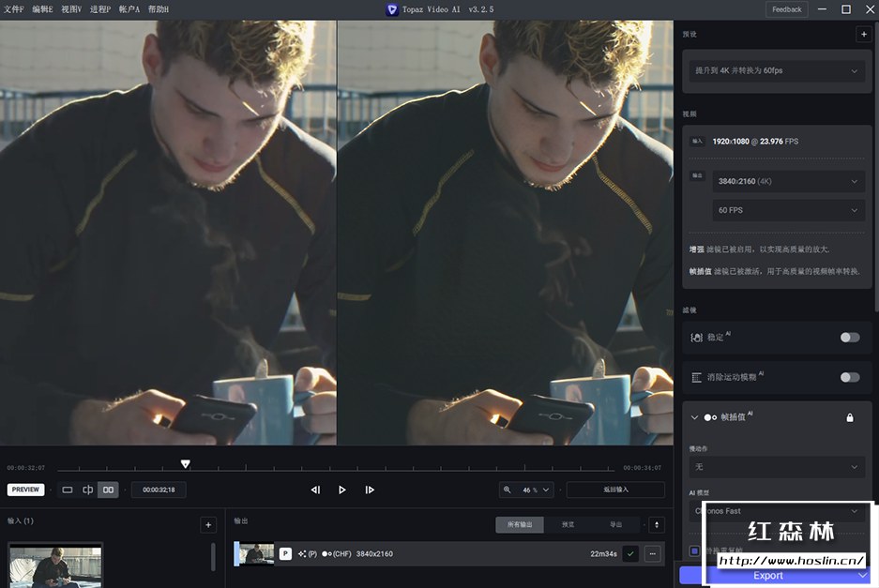The height and width of the screenshot is (588, 879).
Task: Open the 3840x2160 (4K) output resolution dropdown
Action: pos(788,181)
